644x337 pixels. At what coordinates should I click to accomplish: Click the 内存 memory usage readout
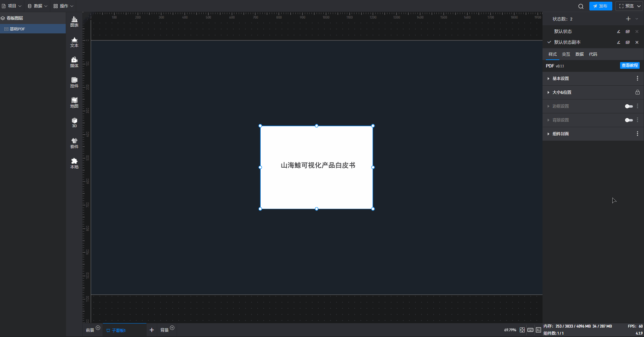578,326
